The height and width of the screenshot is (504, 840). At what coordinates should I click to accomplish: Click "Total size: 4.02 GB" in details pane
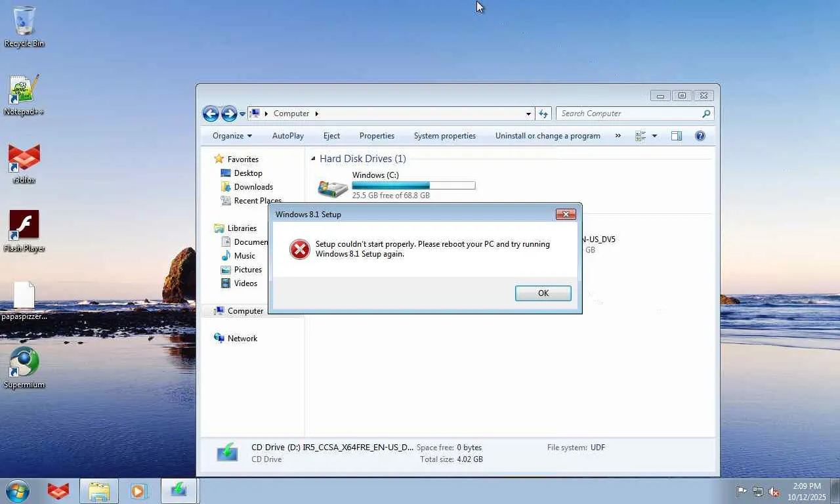point(451,459)
